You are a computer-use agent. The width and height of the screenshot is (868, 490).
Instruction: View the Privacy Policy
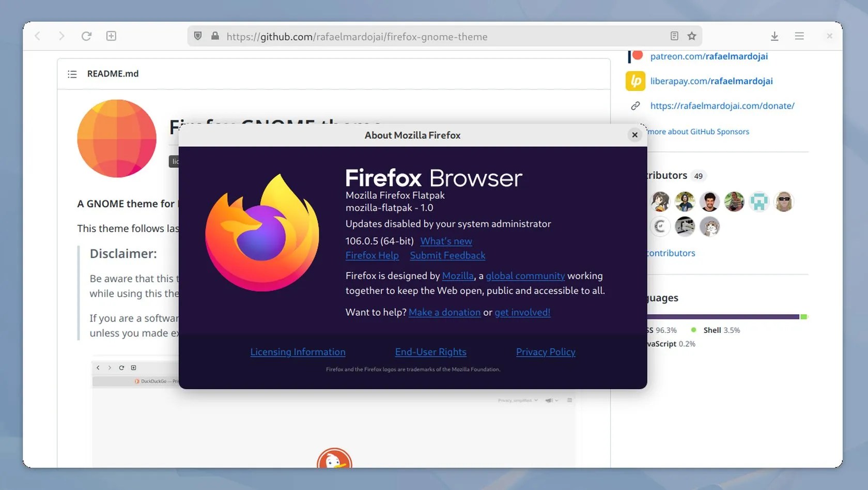pyautogui.click(x=546, y=352)
